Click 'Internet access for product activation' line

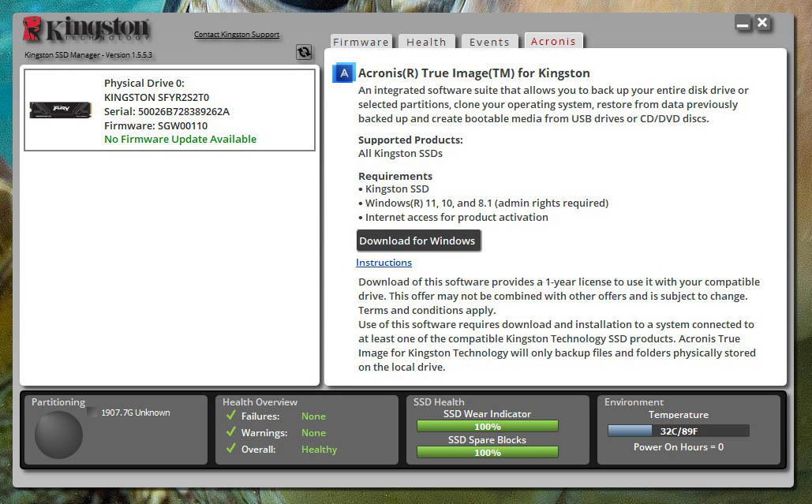tap(453, 218)
